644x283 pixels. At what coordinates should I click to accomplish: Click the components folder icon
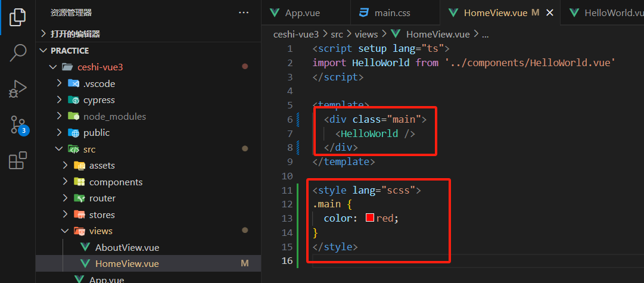tap(79, 182)
